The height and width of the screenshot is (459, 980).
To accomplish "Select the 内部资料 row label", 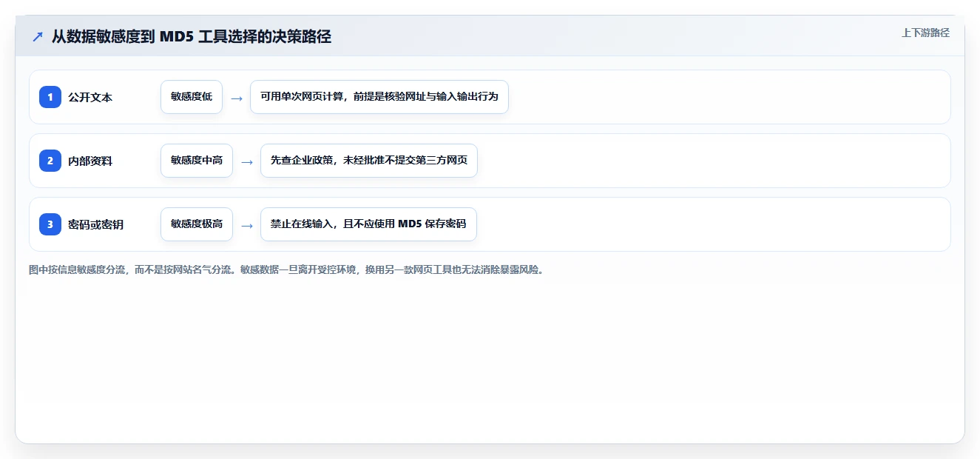I will (90, 161).
